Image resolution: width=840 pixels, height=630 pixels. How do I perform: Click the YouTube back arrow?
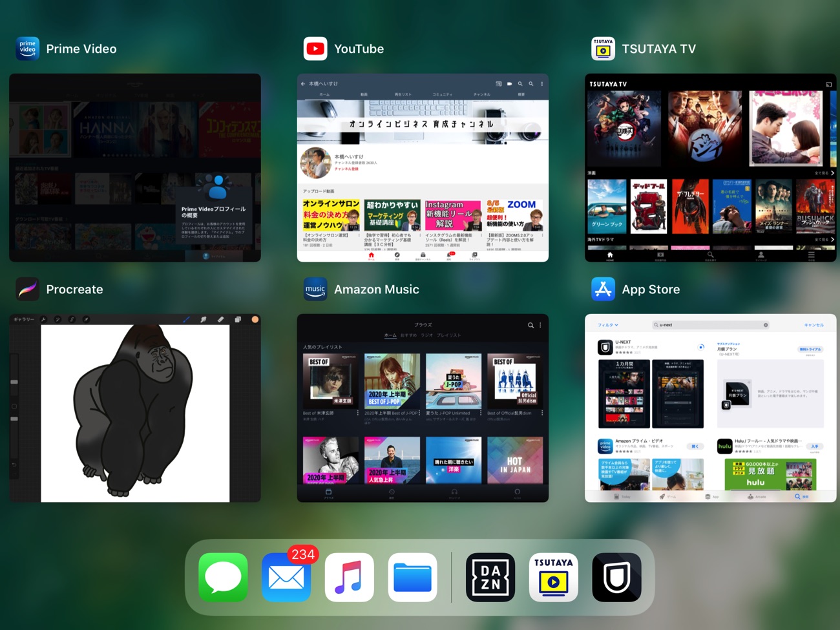[302, 83]
